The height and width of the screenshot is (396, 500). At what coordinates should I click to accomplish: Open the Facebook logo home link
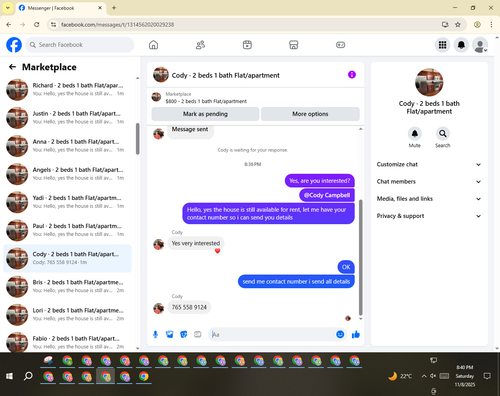point(14,45)
